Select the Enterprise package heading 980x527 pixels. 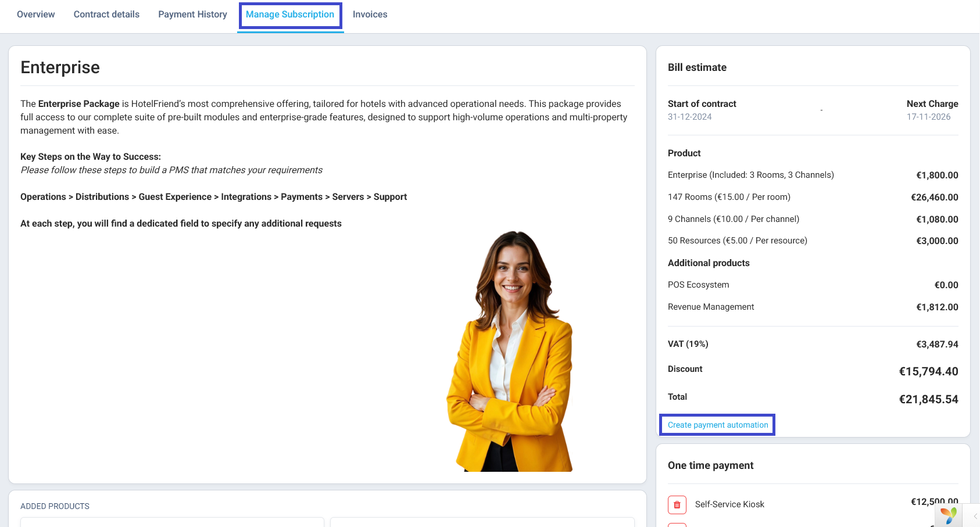pyautogui.click(x=60, y=67)
